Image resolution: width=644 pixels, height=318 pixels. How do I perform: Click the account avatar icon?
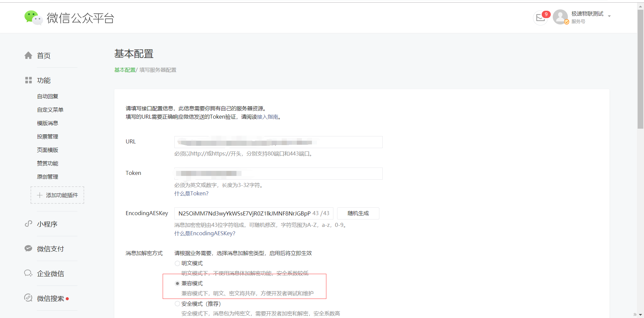[x=560, y=17]
